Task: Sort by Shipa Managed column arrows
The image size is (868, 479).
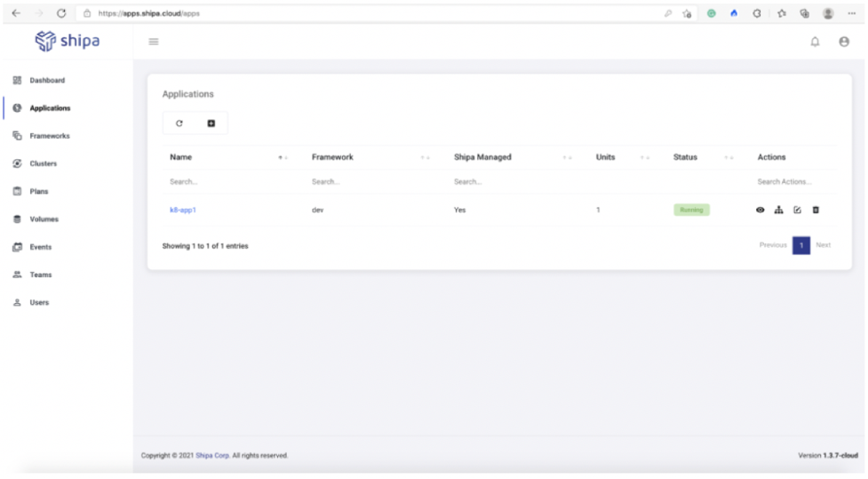Action: (x=568, y=157)
